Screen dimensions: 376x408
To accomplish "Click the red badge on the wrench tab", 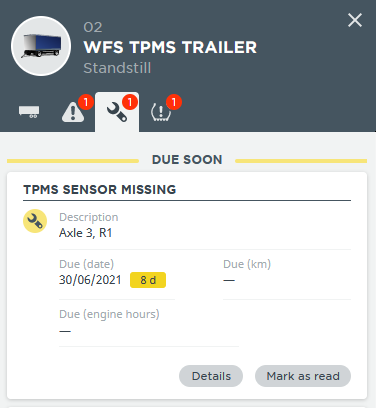I will pyautogui.click(x=130, y=102).
